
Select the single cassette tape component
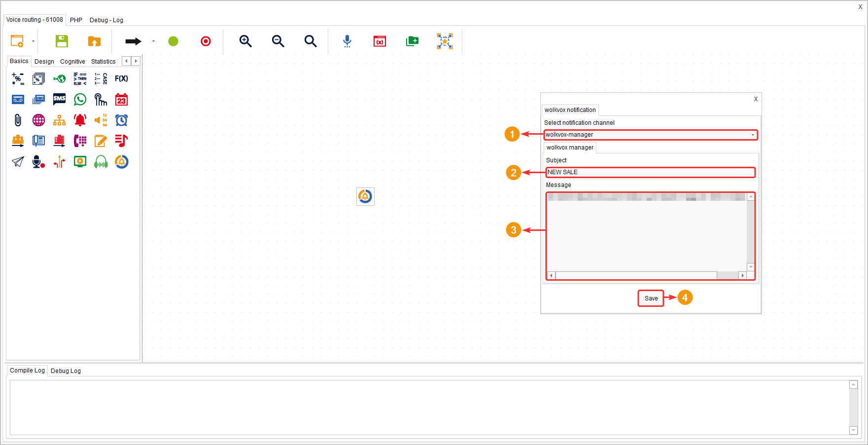click(18, 100)
